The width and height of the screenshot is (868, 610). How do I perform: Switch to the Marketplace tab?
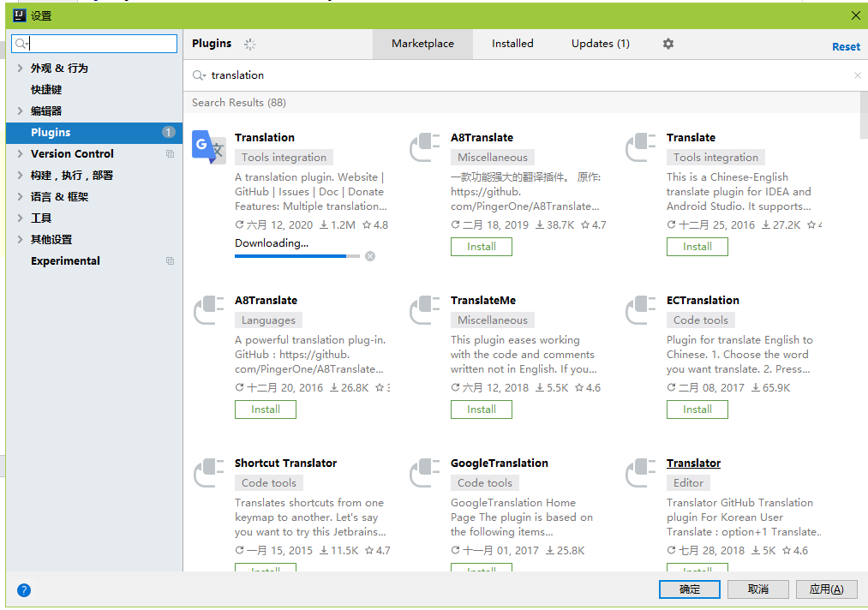pyautogui.click(x=422, y=44)
